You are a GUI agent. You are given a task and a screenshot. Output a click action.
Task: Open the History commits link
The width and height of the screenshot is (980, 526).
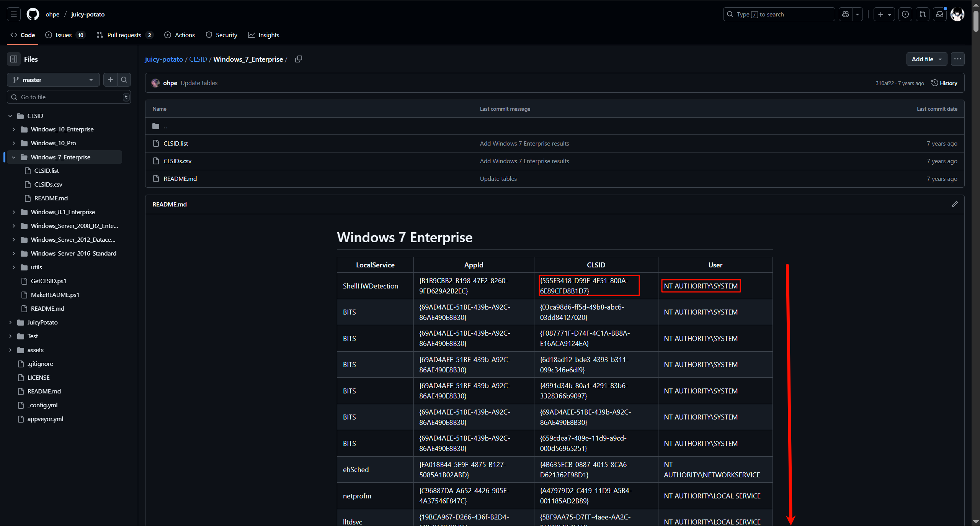point(944,83)
